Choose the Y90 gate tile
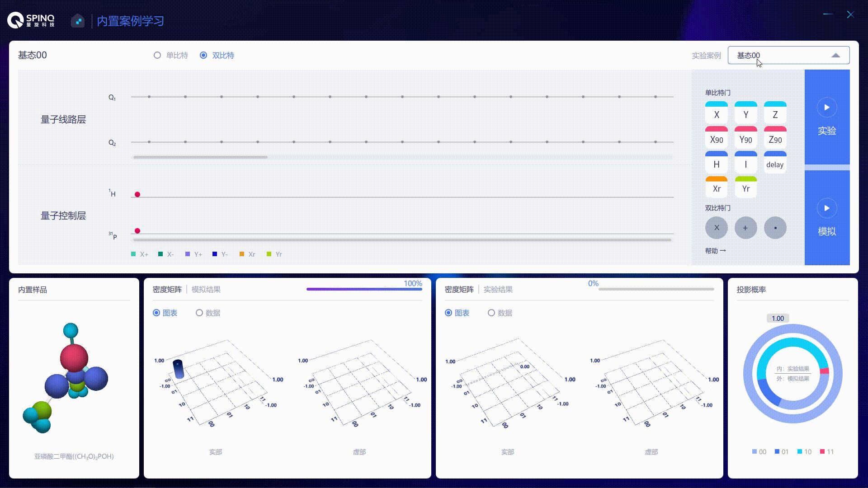The height and width of the screenshot is (488, 868). (x=746, y=139)
